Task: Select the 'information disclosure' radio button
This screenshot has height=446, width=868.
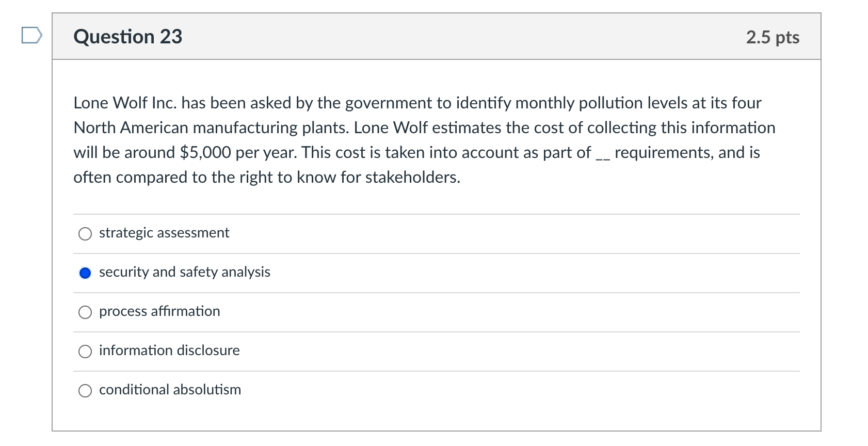Action: [85, 351]
